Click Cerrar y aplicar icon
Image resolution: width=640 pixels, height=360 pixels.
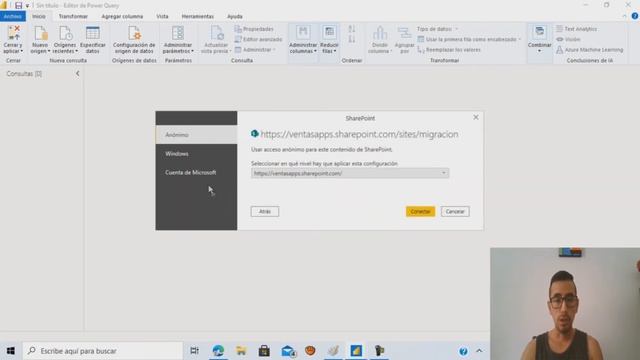13,39
